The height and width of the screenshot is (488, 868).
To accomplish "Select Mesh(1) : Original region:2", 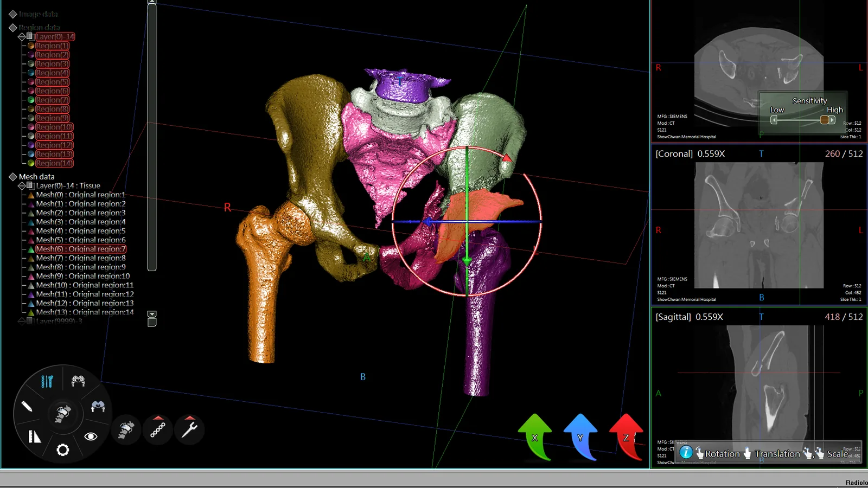I will click(81, 204).
